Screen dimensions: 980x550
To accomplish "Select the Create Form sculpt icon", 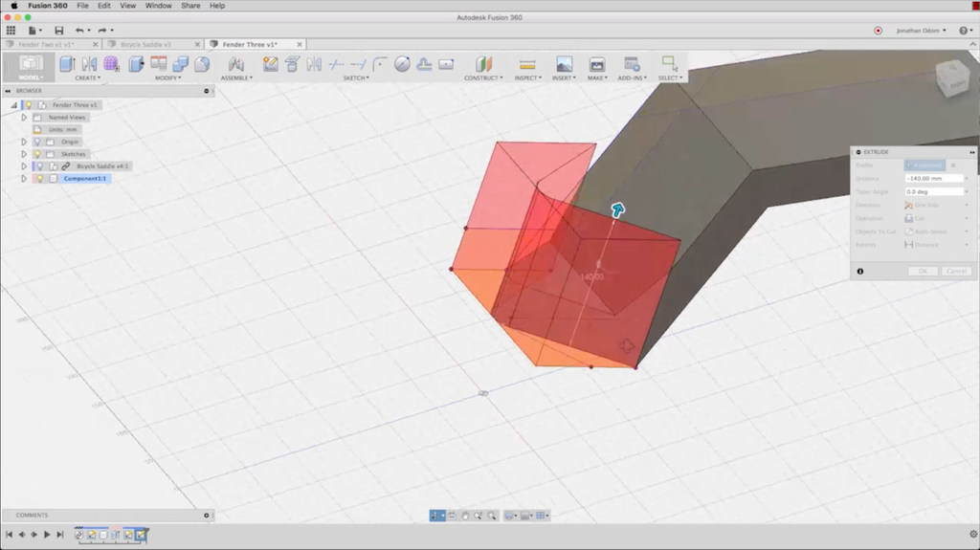I will click(x=111, y=64).
